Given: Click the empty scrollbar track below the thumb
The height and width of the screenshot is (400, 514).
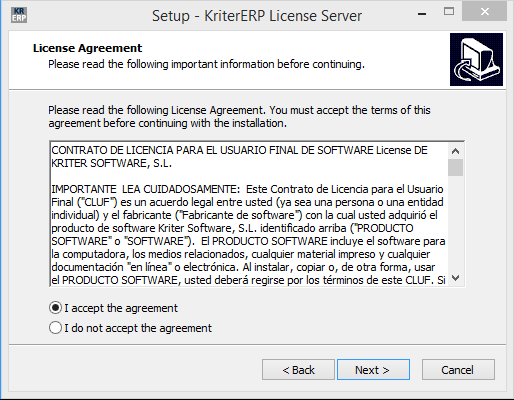Looking at the screenshot, I should (455, 223).
